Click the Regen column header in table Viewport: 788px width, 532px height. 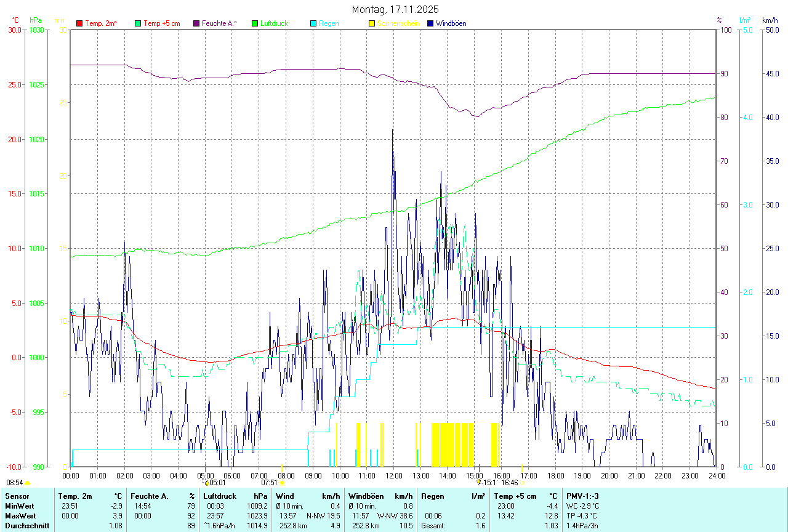(432, 496)
